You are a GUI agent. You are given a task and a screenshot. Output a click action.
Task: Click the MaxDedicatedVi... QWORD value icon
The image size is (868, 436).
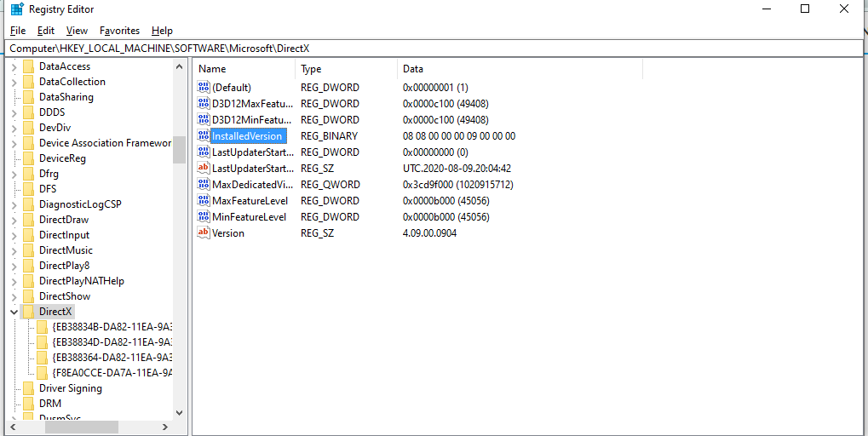(x=204, y=184)
